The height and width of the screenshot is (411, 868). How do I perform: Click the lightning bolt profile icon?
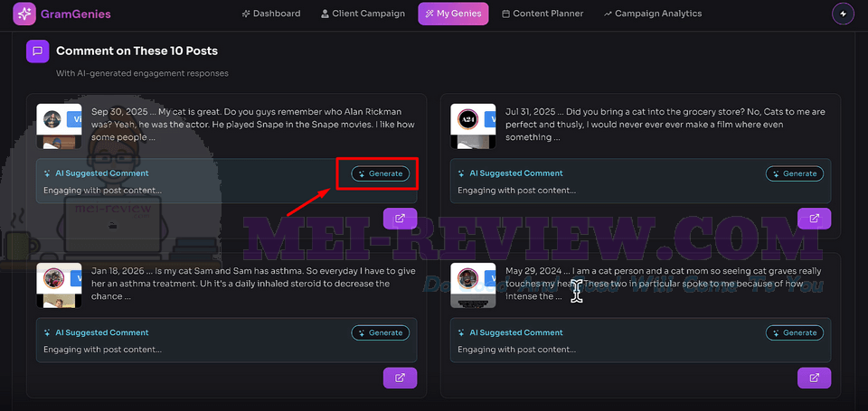point(843,14)
